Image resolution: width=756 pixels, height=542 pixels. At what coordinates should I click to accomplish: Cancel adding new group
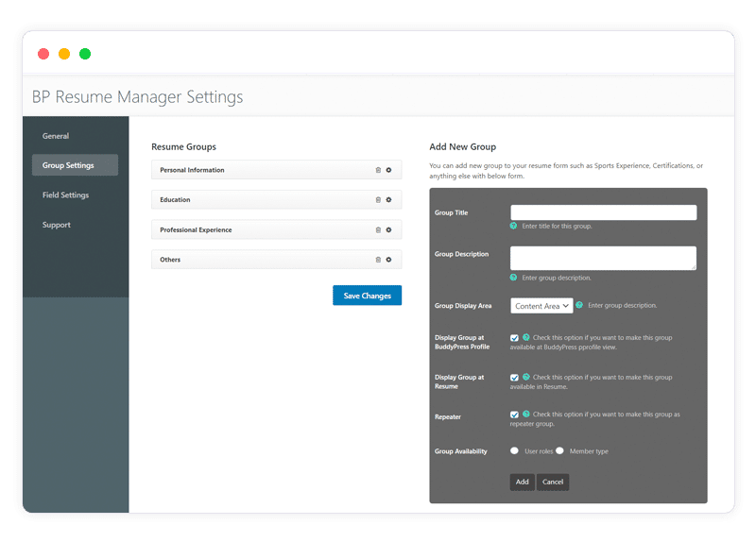point(553,482)
